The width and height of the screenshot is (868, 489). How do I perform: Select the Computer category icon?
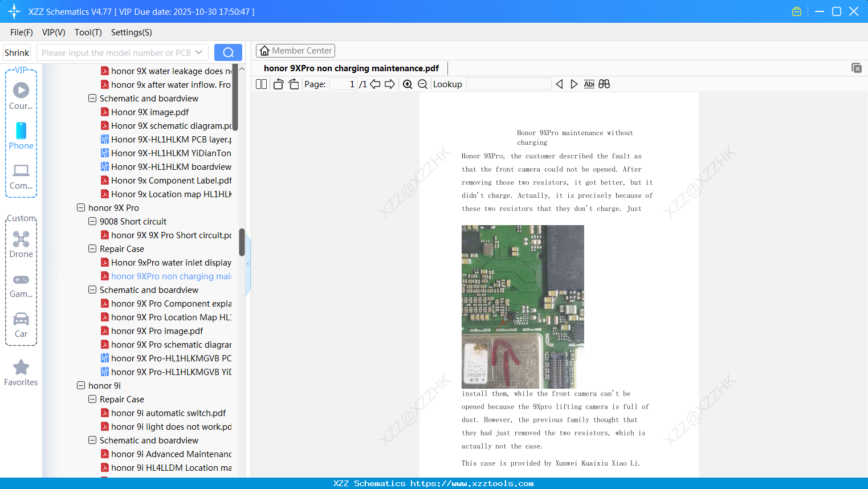click(x=21, y=176)
